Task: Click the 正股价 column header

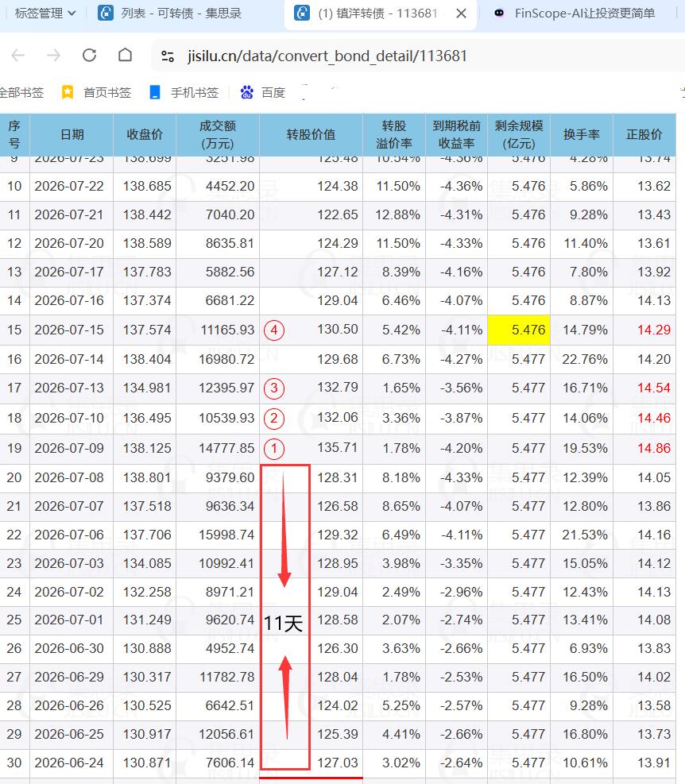Action: point(644,134)
